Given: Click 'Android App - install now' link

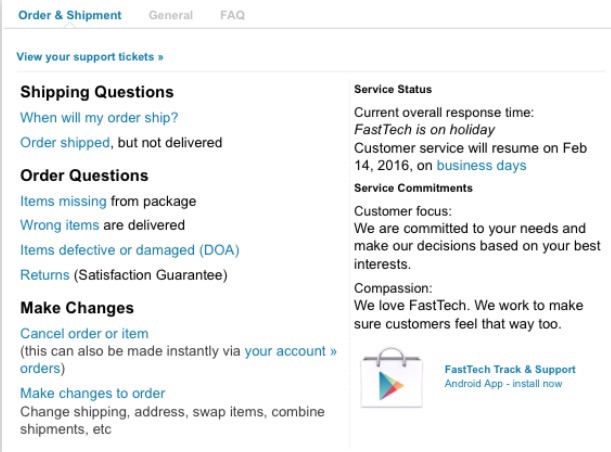Looking at the screenshot, I should [x=503, y=384].
